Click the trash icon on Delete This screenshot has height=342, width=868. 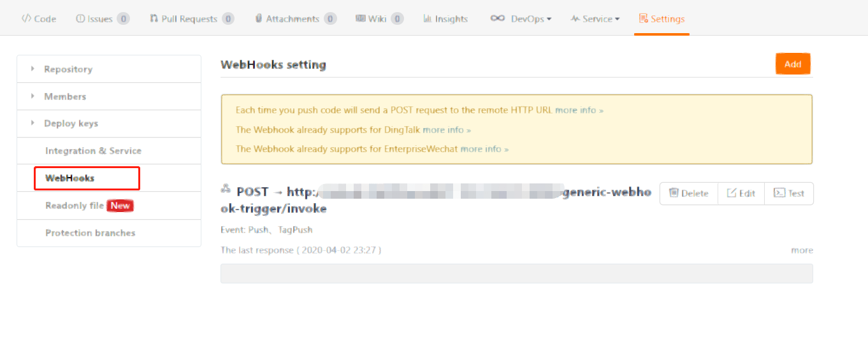click(673, 193)
